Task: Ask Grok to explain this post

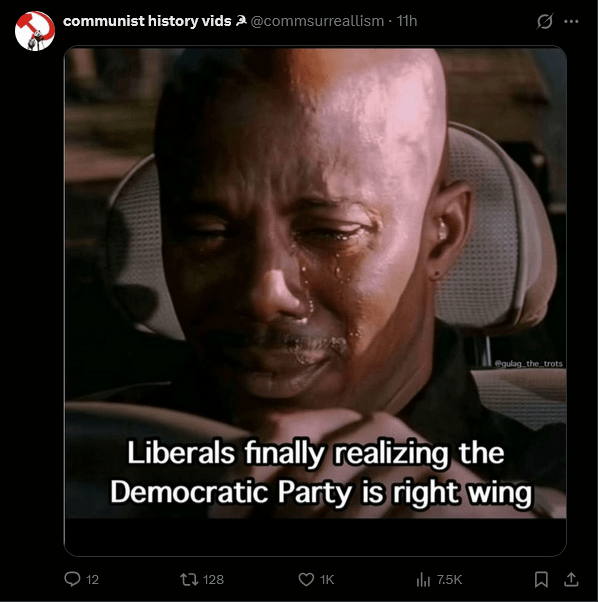Action: click(x=545, y=21)
